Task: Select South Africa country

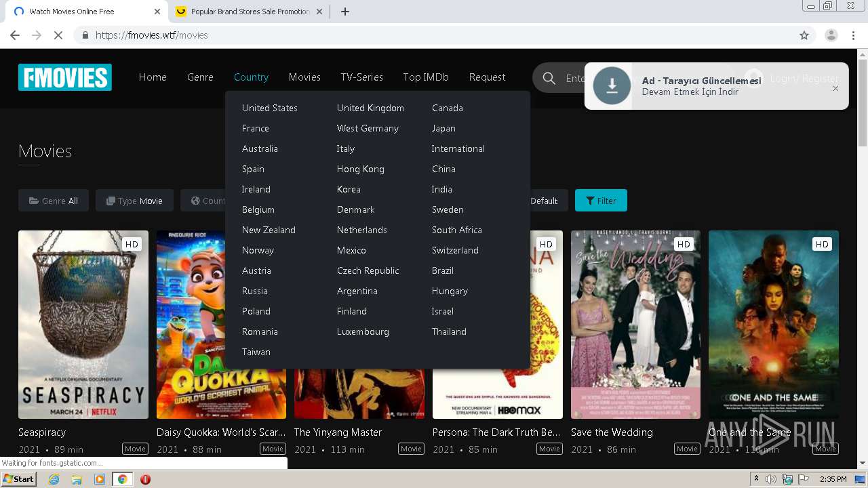Action: pyautogui.click(x=457, y=230)
